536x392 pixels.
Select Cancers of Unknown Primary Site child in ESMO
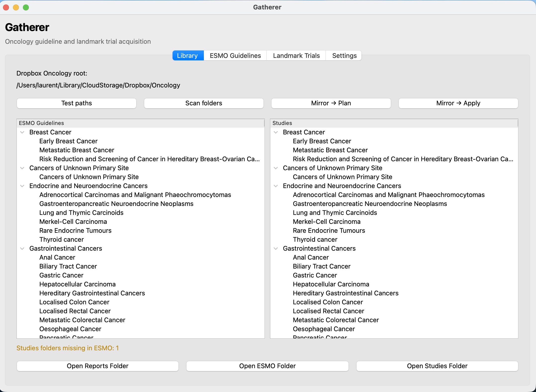click(140, 177)
